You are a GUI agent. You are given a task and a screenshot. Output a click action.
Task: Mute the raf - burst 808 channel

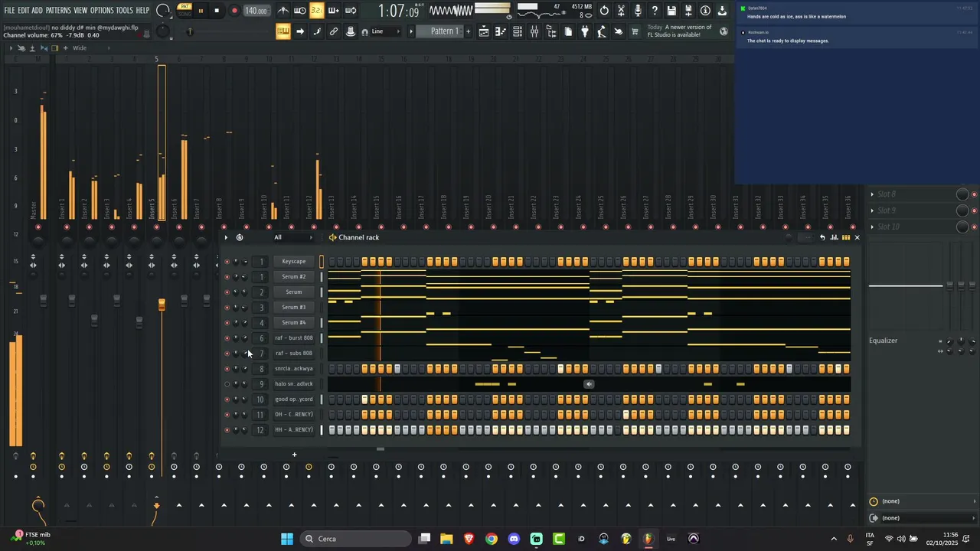[x=227, y=338]
